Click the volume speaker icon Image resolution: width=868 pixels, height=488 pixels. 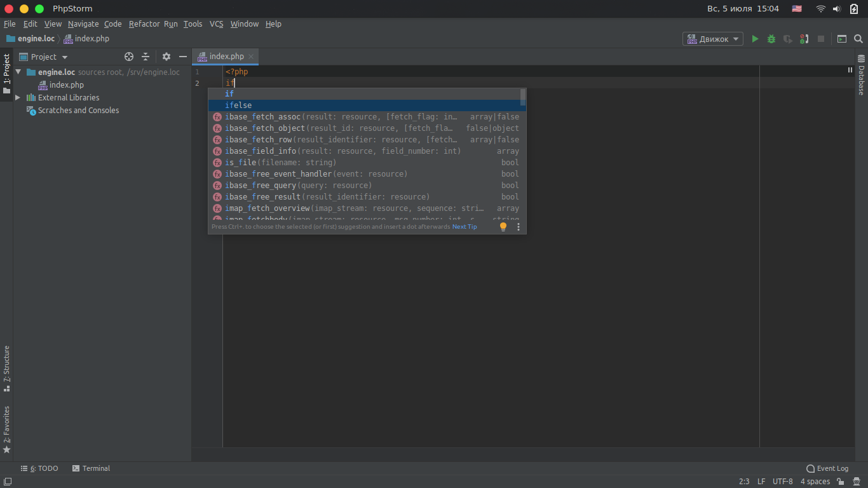pos(837,9)
